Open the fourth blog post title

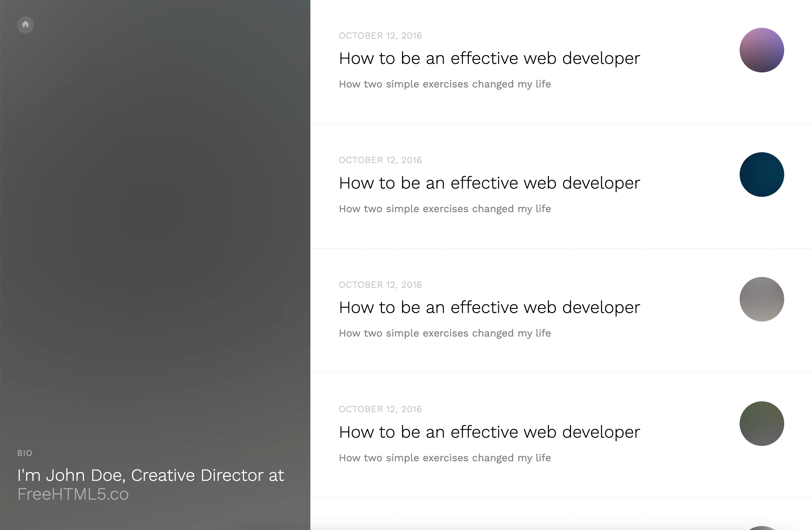[x=489, y=432]
